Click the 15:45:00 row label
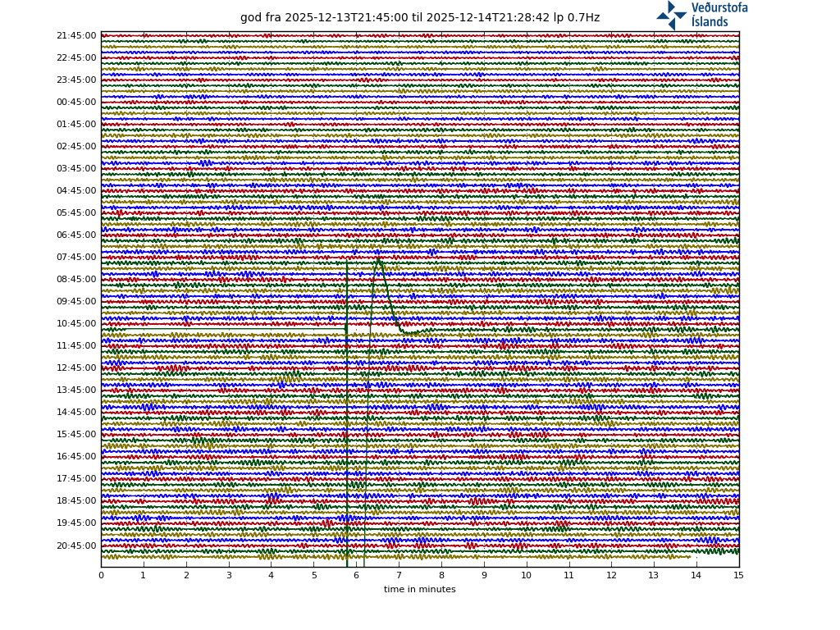 (76, 435)
